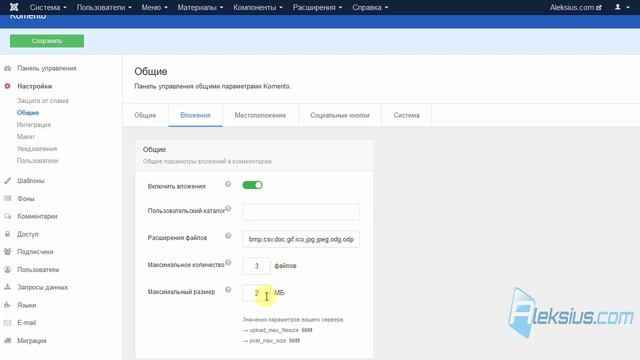
Task: Click help icon next to Расширения файлов
Action: coord(228,236)
